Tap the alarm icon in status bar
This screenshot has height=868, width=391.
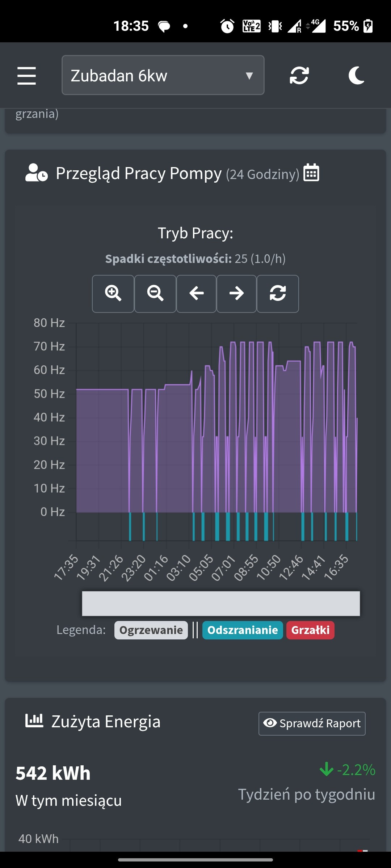point(227,26)
